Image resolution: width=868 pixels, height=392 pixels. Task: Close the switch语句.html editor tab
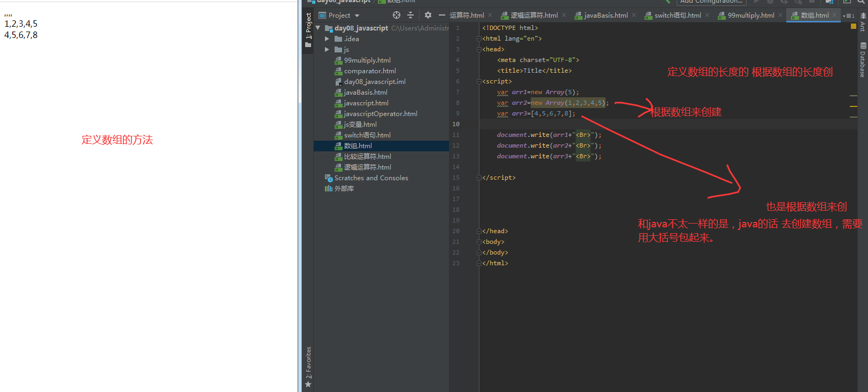(x=707, y=16)
